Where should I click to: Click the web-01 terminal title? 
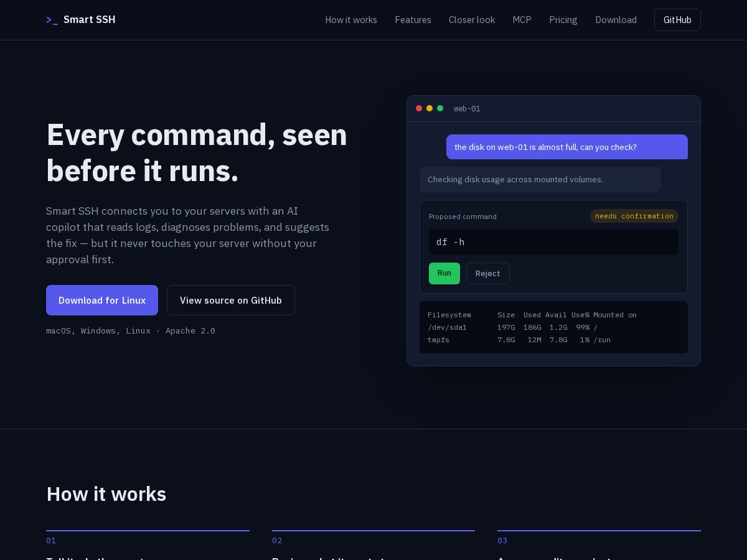[467, 109]
